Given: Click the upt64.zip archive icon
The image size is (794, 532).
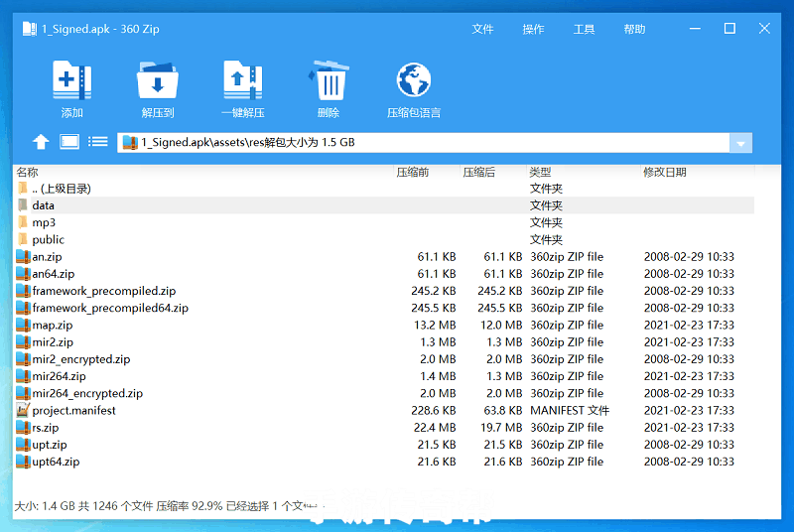Looking at the screenshot, I should pos(23,462).
